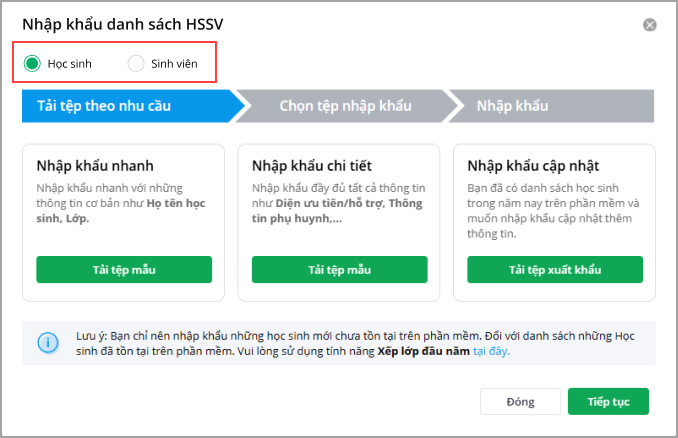Download template under Nhập khẩu chi tiết

(339, 270)
